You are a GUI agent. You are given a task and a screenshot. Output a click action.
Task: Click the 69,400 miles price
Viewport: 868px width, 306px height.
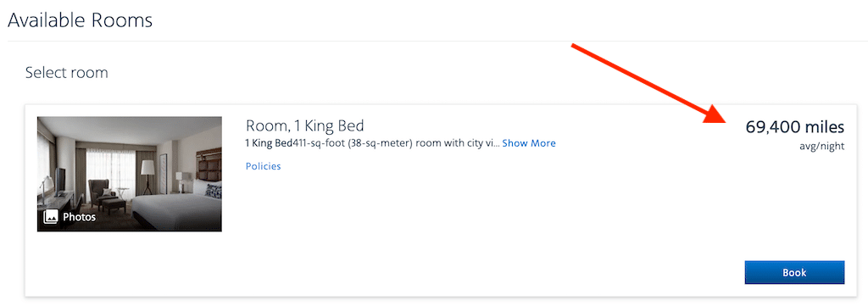tap(795, 127)
